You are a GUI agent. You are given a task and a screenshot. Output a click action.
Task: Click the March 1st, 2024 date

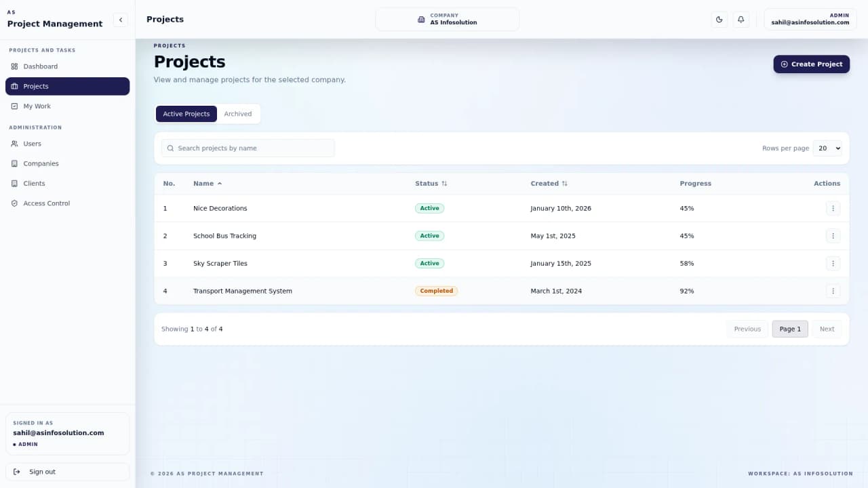pos(556,291)
